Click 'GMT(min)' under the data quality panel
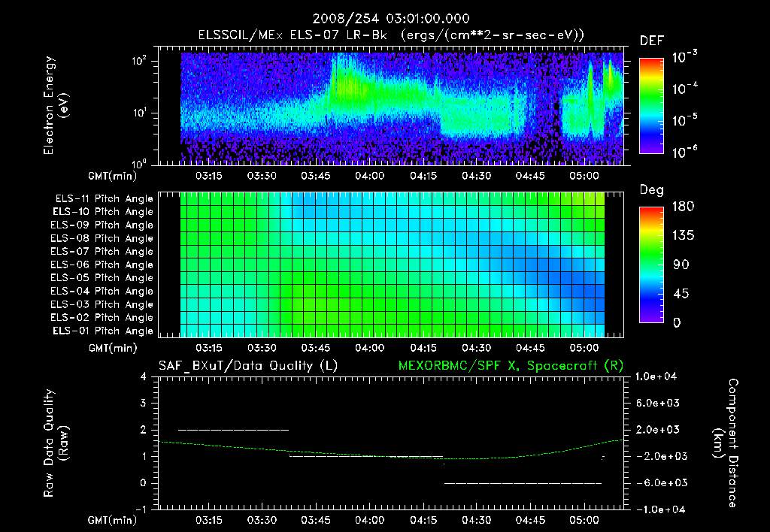This screenshot has width=770, height=532. pos(112,520)
